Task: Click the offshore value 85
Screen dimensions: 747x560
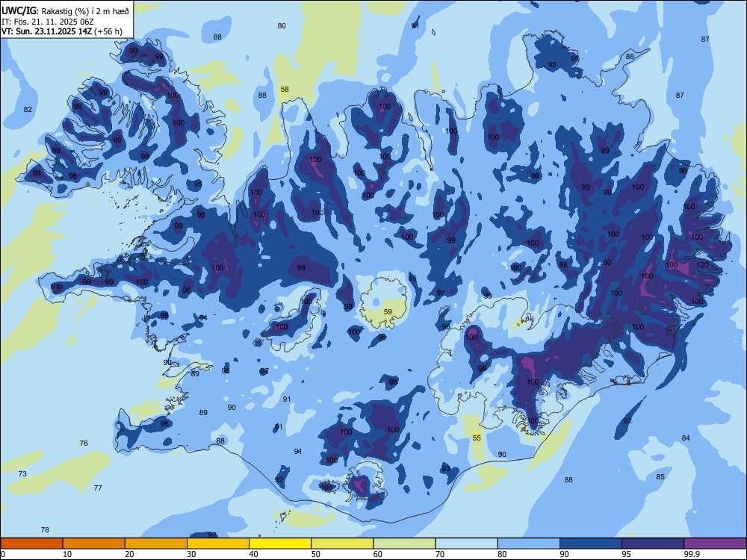Action: tap(660, 477)
